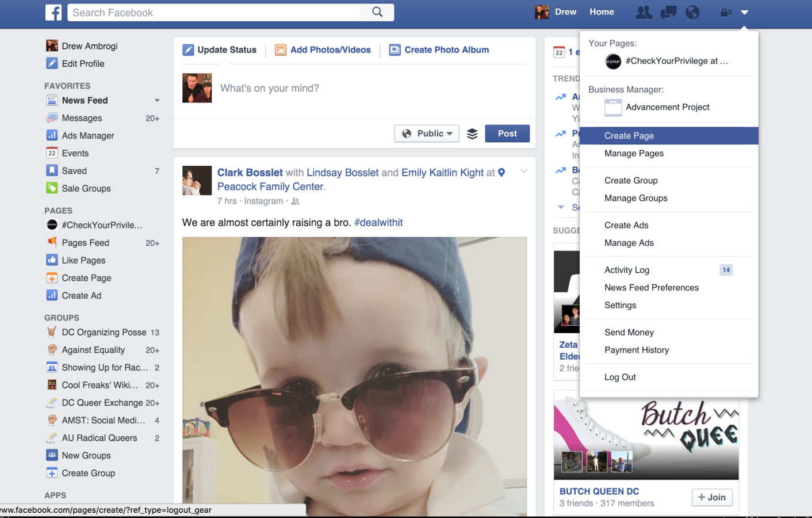Open the Friend Requests icon

(644, 12)
